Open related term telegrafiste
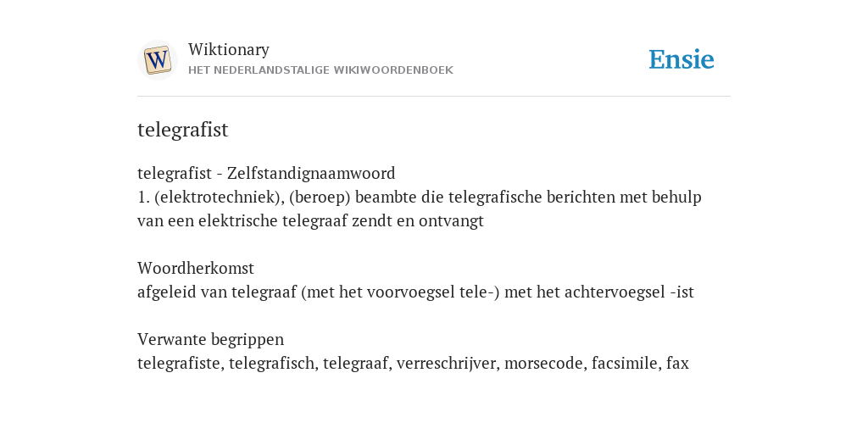Screen dimensions: 868x434 (181, 364)
